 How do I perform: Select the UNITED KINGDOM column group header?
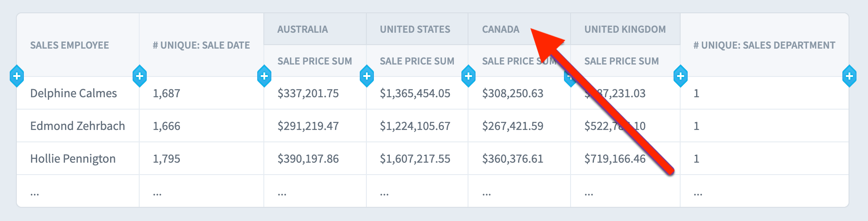pyautogui.click(x=625, y=29)
